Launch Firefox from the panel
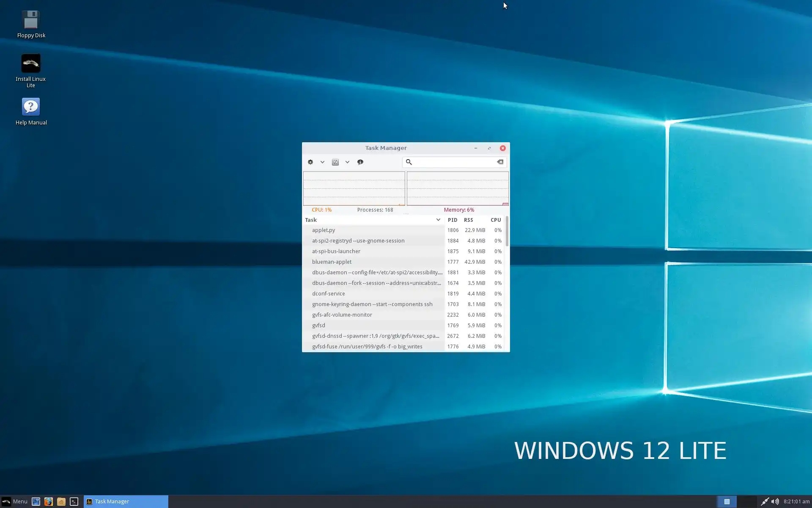Image resolution: width=812 pixels, height=508 pixels. click(49, 502)
